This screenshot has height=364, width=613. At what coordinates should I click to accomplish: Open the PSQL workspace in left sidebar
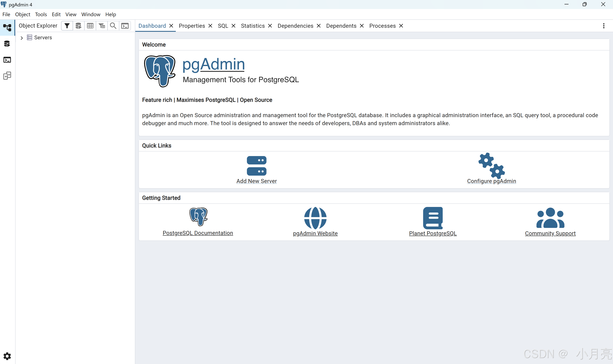pos(7,60)
